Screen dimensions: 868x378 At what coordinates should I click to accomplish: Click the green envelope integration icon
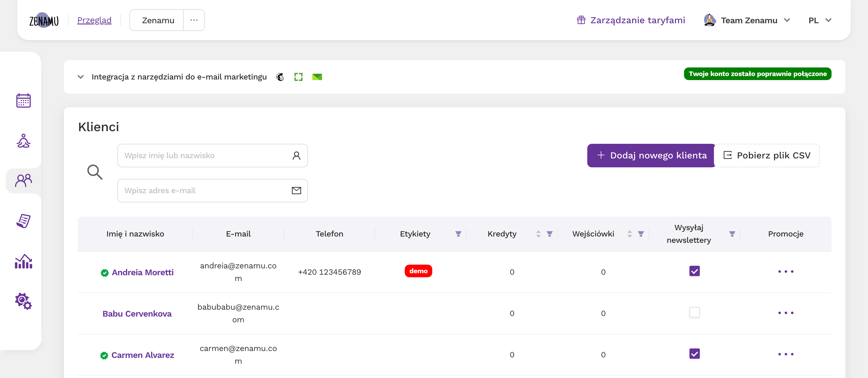point(317,77)
